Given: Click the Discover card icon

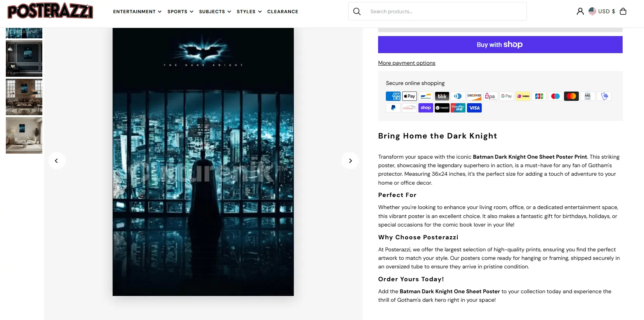Looking at the screenshot, I should pyautogui.click(x=474, y=96).
